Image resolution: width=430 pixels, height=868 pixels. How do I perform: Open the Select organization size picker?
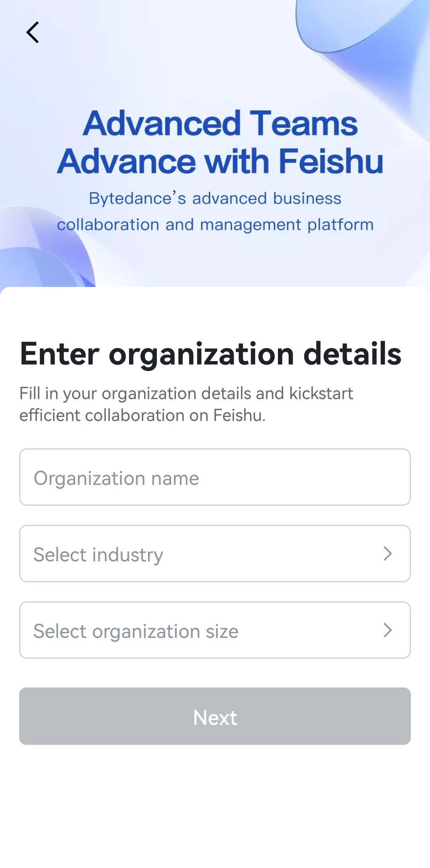click(215, 630)
